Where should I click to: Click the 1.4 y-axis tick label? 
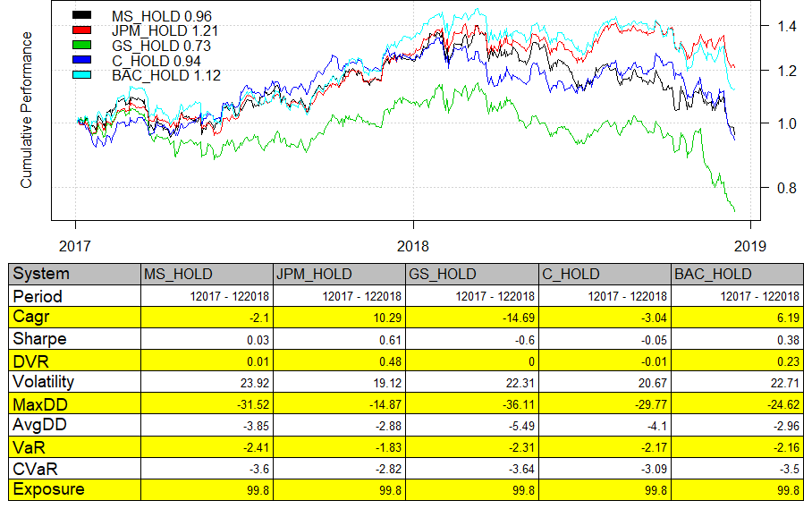coord(787,26)
